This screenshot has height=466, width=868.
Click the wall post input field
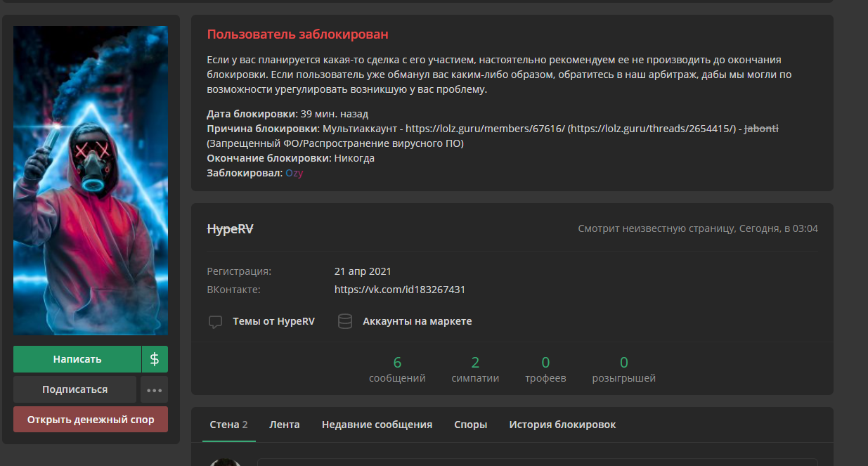coord(538,462)
